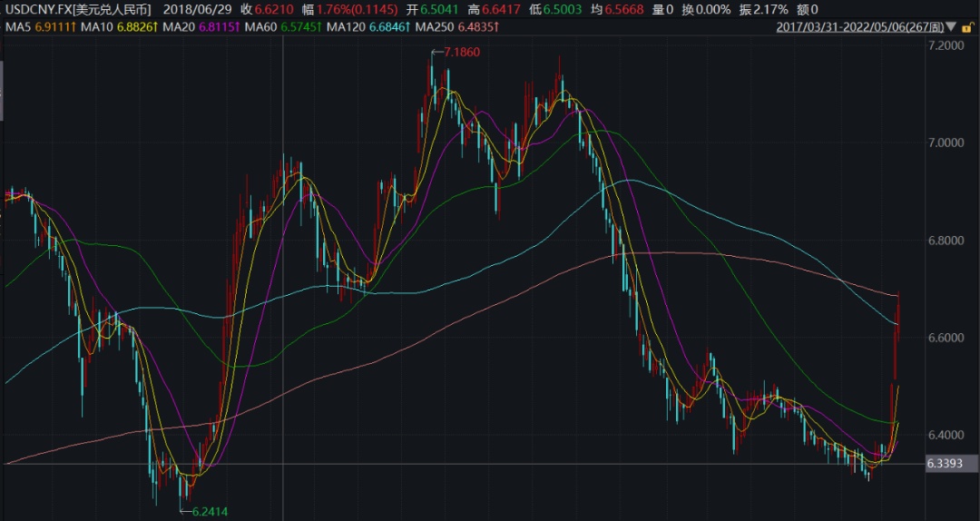Click the low price 低 6.5003
Screen dimensions: 980x521
coord(557,9)
